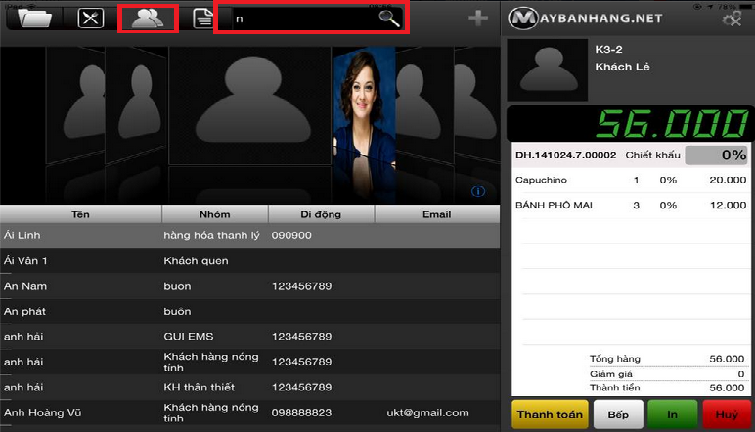Screen dimensions: 755x432
Task: Click the blue info icon
Action: (x=478, y=191)
